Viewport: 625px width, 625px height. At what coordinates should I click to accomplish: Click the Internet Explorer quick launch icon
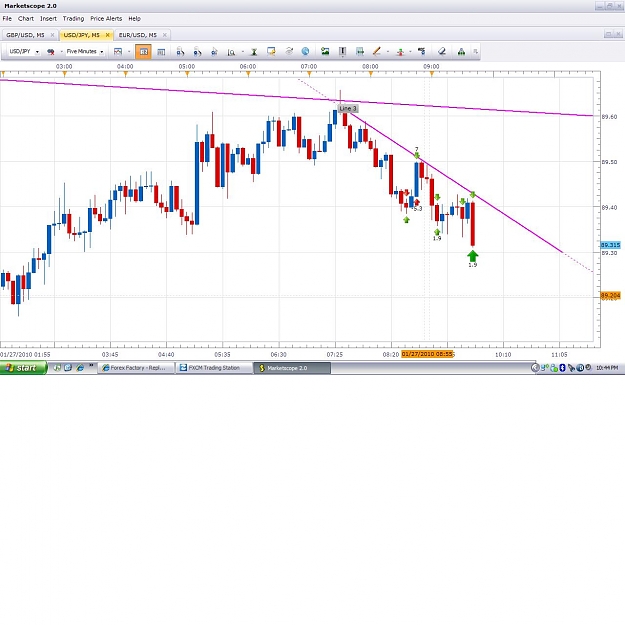click(x=80, y=368)
